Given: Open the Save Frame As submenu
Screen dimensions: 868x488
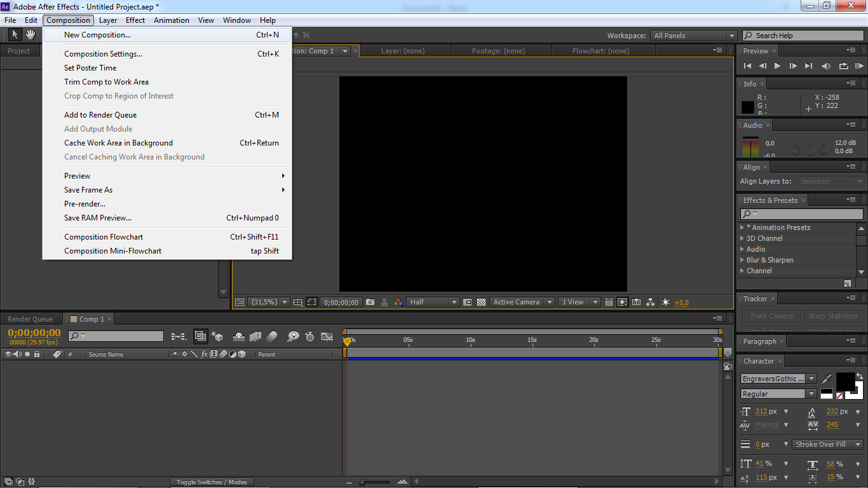Looking at the screenshot, I should pyautogui.click(x=88, y=189).
